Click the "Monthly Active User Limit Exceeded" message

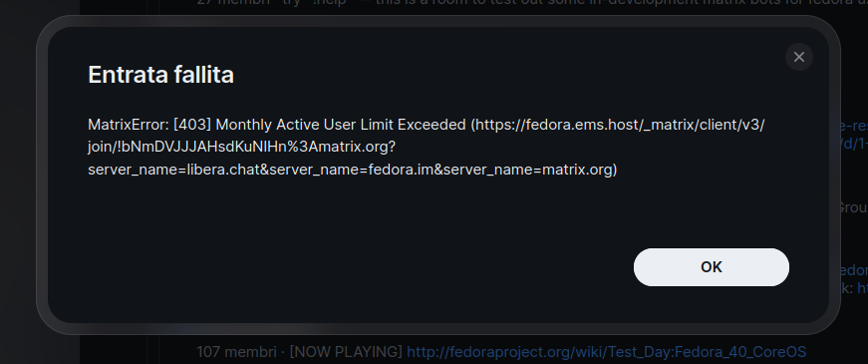click(341, 125)
